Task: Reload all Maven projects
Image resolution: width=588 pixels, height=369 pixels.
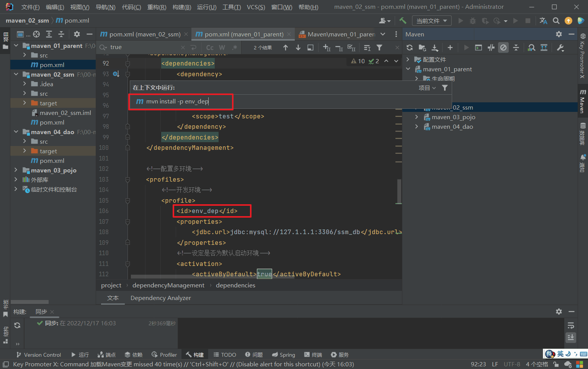Action: tap(410, 48)
